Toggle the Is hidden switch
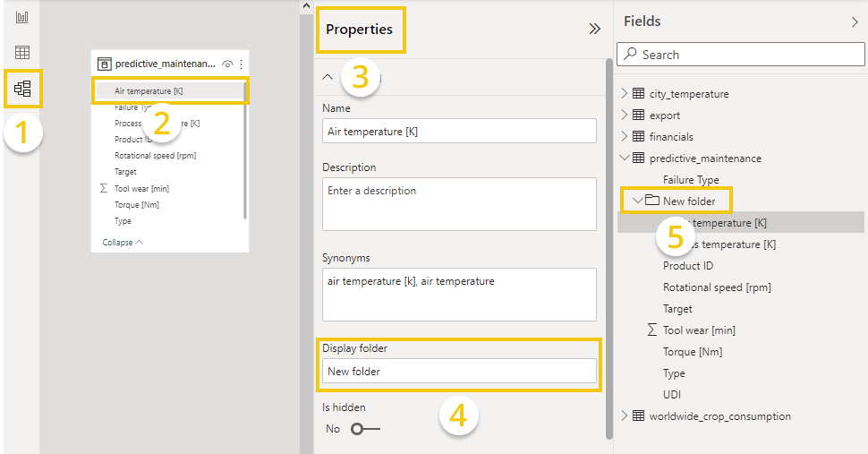Screen dimensions: 868x454 (364, 429)
